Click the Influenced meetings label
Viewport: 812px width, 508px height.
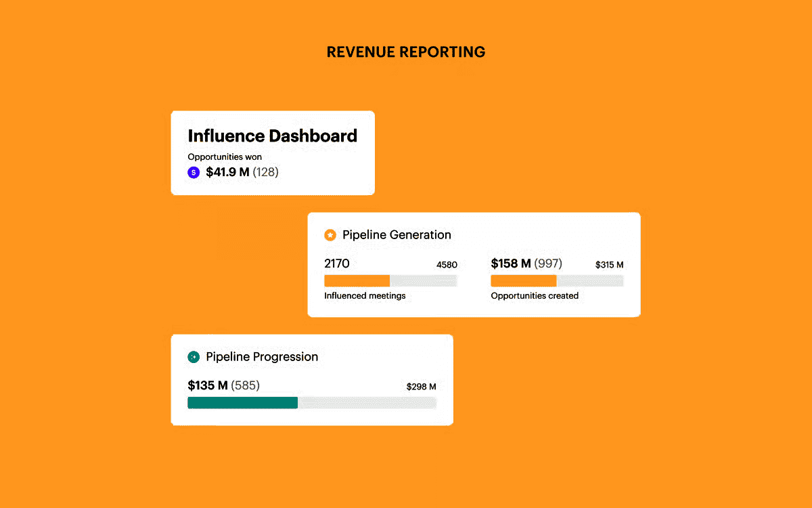pyautogui.click(x=365, y=296)
